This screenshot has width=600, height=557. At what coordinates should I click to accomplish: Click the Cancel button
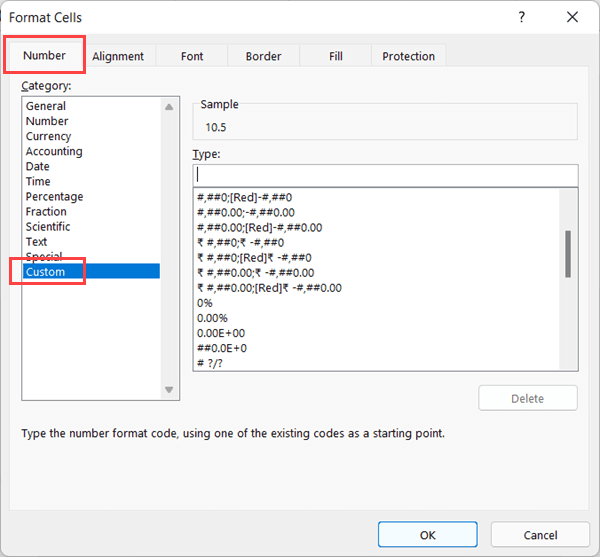(540, 535)
